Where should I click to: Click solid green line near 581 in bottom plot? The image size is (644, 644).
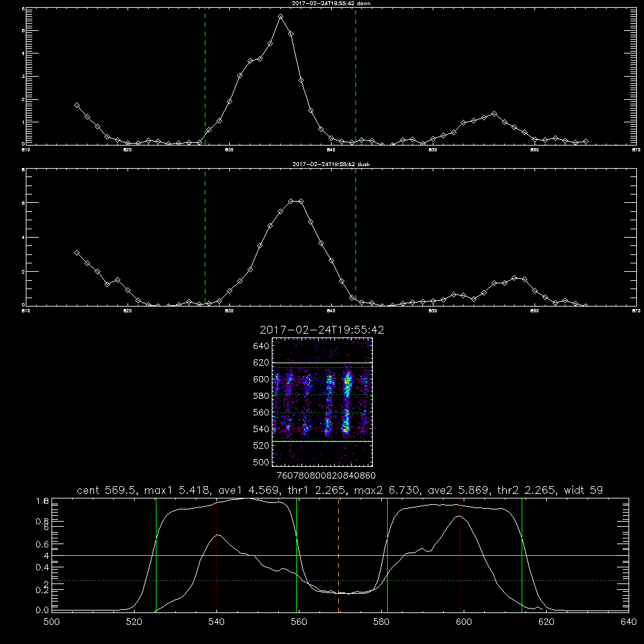(387, 555)
